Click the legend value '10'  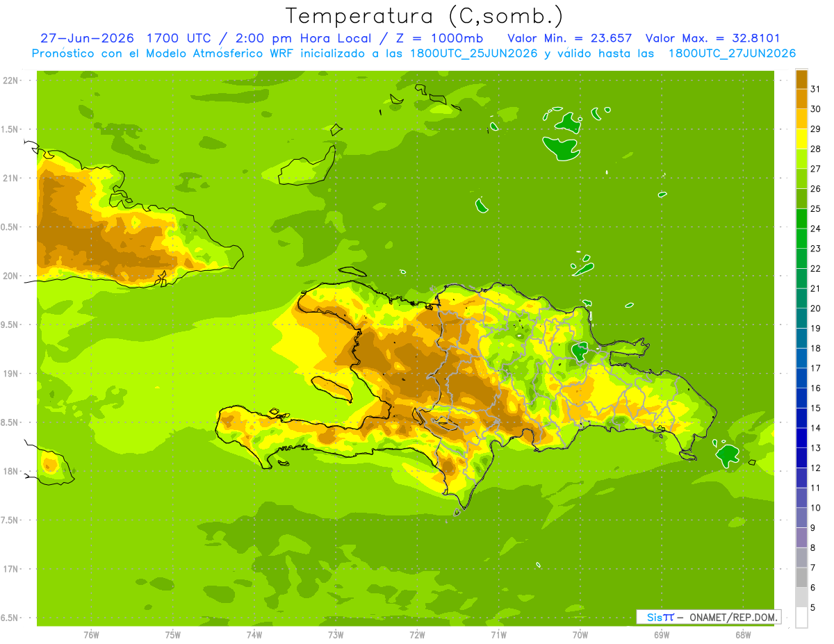[815, 508]
